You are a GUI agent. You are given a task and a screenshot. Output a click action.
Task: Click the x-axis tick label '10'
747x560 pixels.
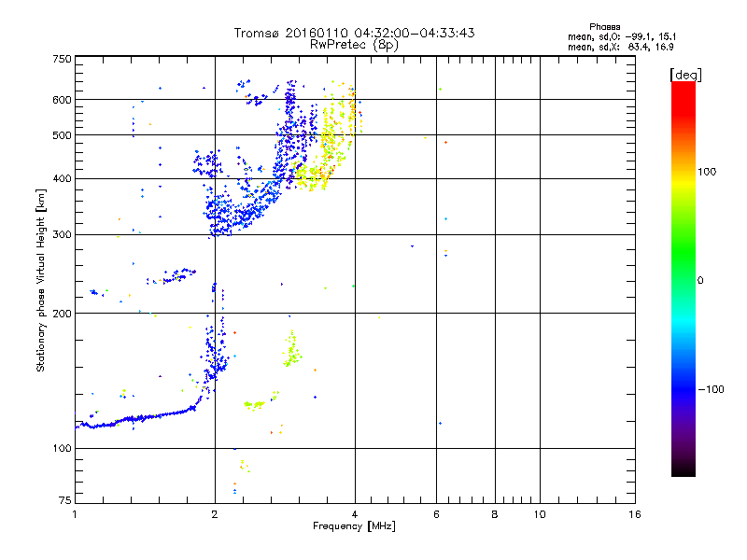point(540,514)
